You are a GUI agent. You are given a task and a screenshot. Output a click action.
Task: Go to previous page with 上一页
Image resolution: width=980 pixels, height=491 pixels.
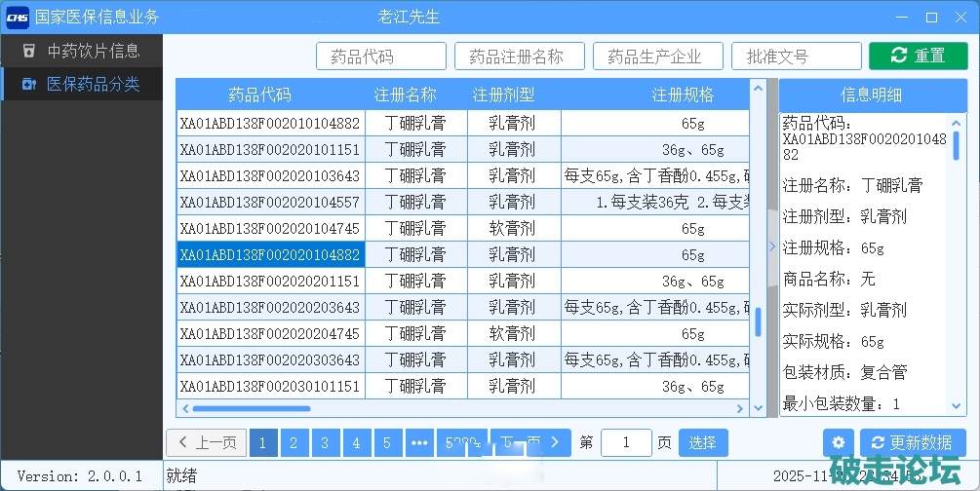click(206, 442)
